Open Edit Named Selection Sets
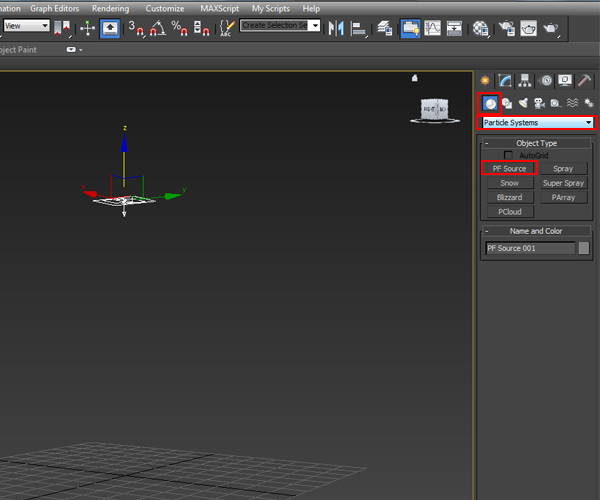 pyautogui.click(x=227, y=28)
